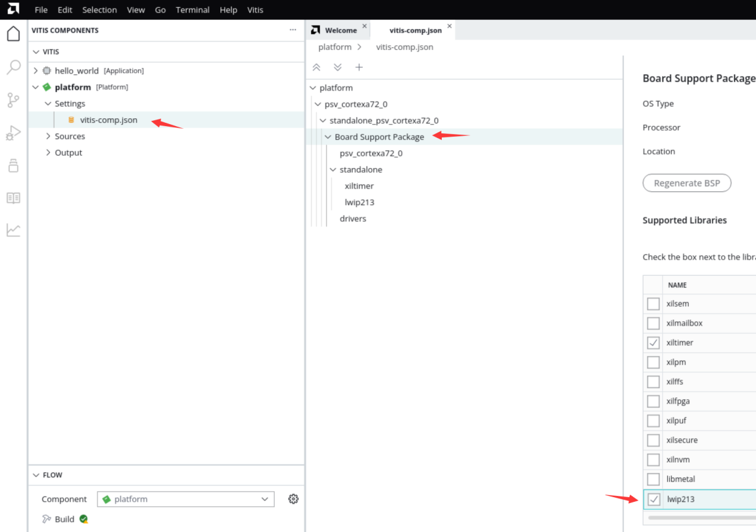This screenshot has height=532, width=756.
Task: Close the vitis-comp.json tab
Action: tap(450, 26)
